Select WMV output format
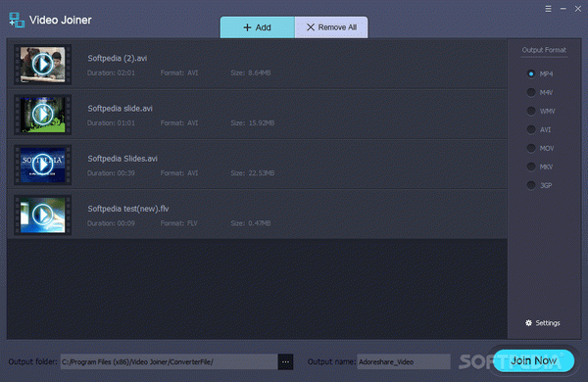This screenshot has height=382, width=588. tap(531, 111)
